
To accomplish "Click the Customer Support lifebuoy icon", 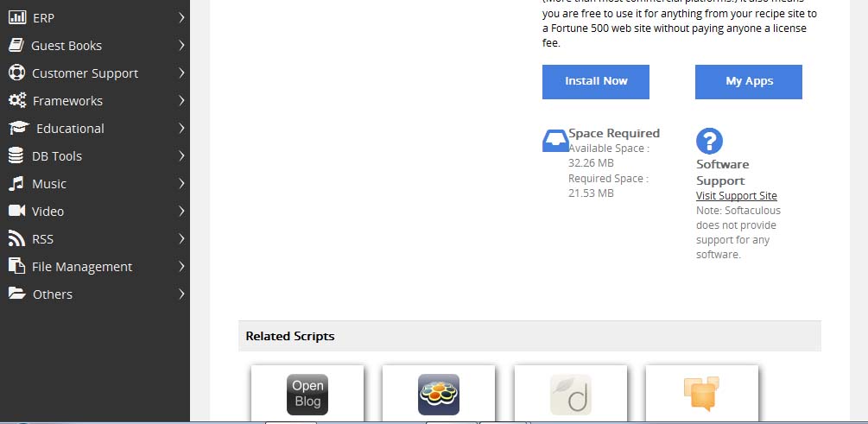I will [x=16, y=73].
